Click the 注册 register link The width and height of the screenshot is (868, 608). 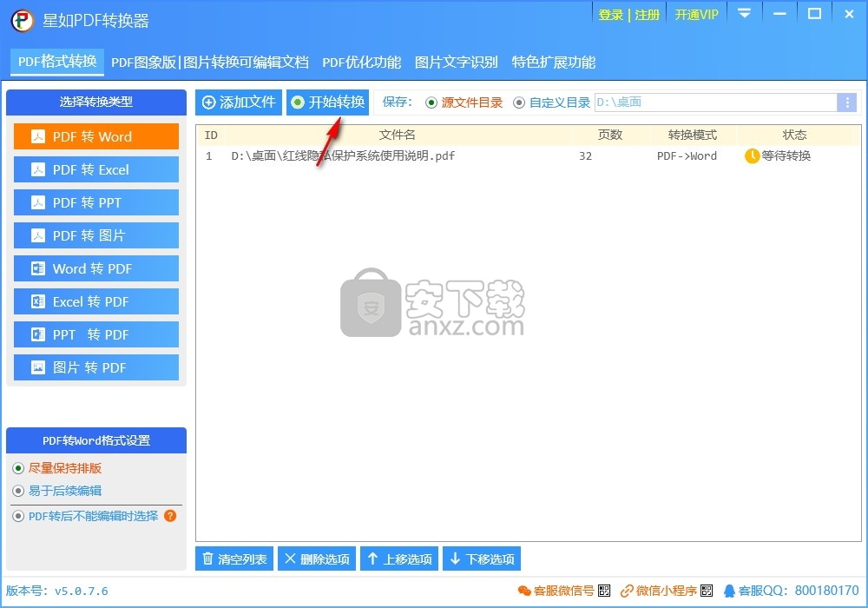pyautogui.click(x=647, y=15)
